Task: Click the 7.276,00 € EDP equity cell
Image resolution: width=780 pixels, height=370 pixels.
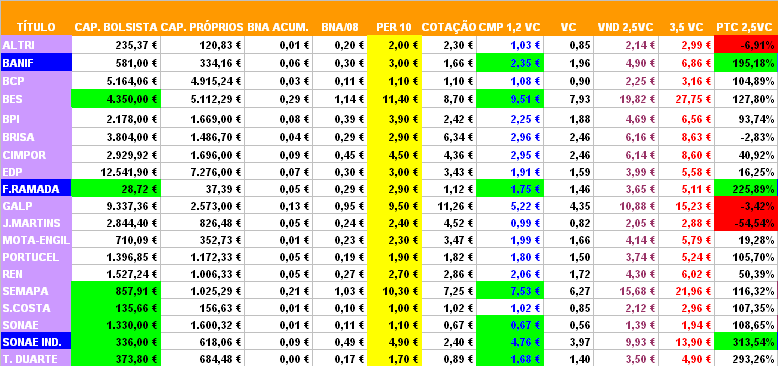Action: pos(203,172)
